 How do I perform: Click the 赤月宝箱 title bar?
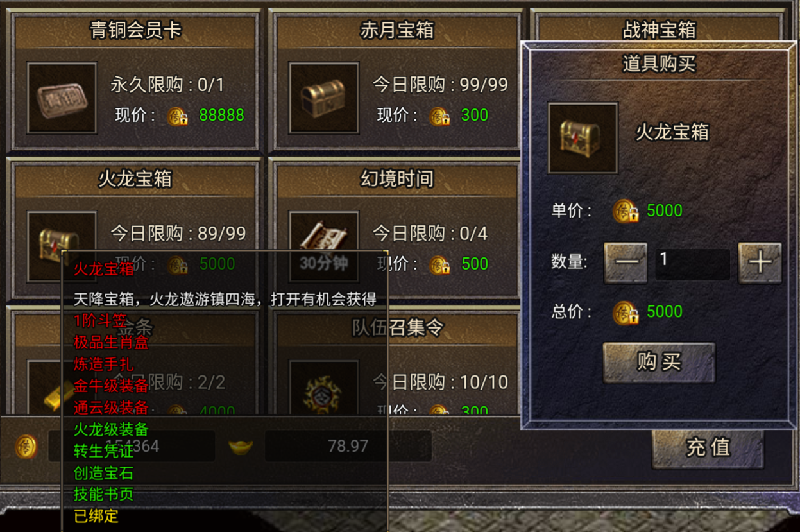[x=396, y=31]
